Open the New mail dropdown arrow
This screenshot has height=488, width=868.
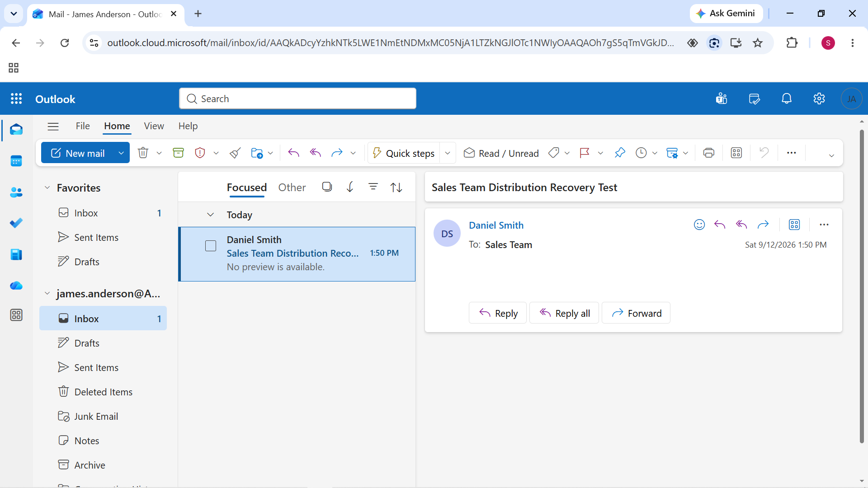121,153
